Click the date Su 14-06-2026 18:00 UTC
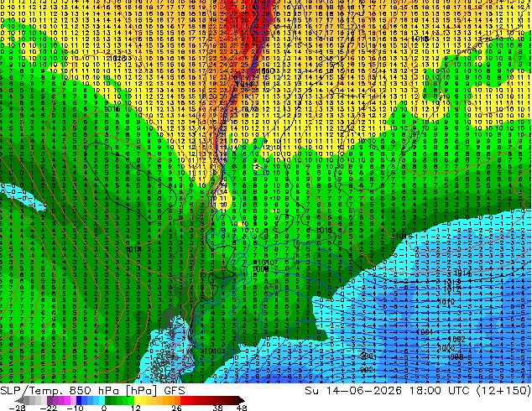 pyautogui.click(x=389, y=391)
